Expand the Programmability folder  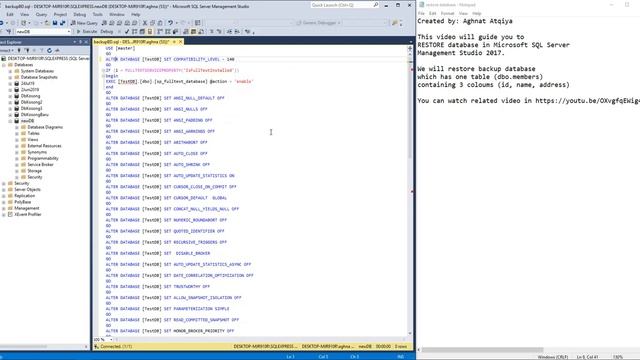click(x=17, y=158)
